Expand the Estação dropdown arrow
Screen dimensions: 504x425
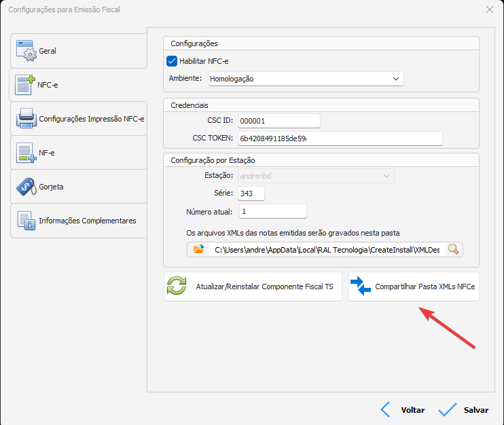[x=386, y=176]
